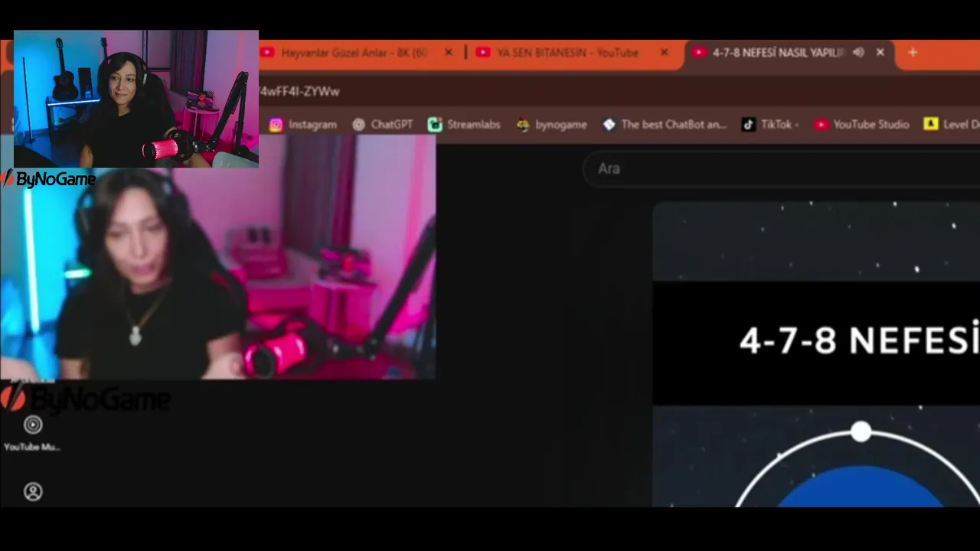Click the YouTube Ara search field
Image resolution: width=980 pixels, height=551 pixels.
coord(781,168)
